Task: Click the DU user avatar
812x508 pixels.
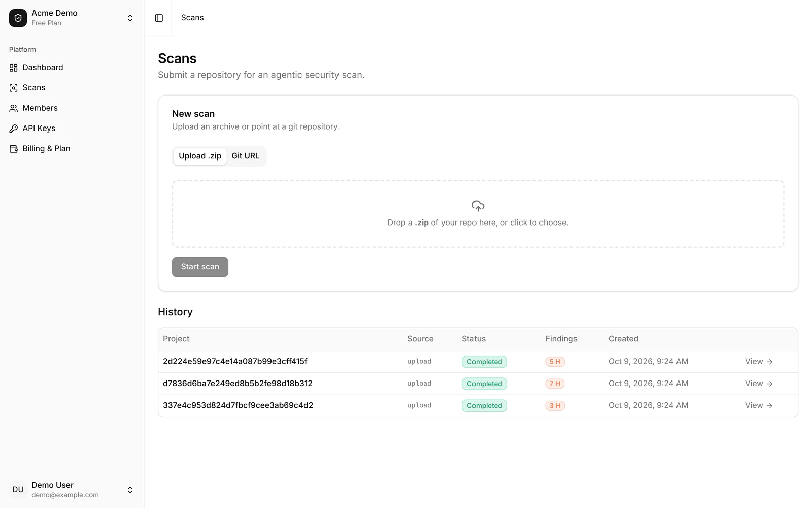Action: [18, 490]
